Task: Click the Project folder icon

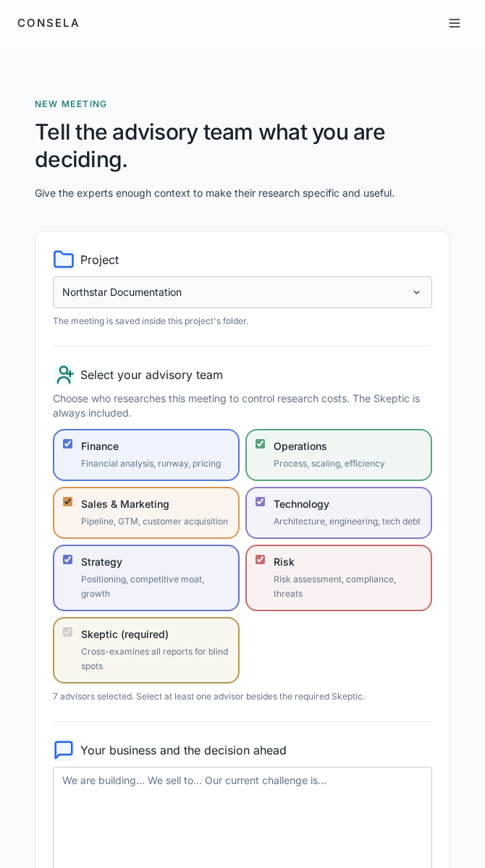Action: (64, 259)
